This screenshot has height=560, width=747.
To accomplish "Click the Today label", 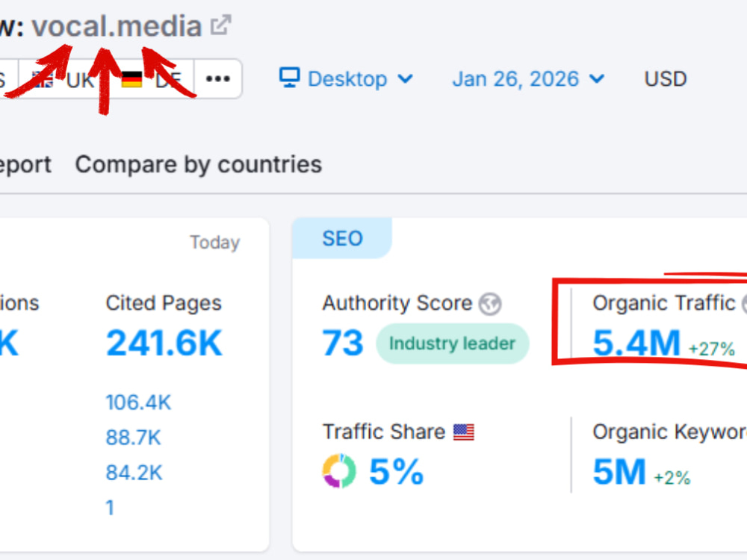I will click(215, 243).
